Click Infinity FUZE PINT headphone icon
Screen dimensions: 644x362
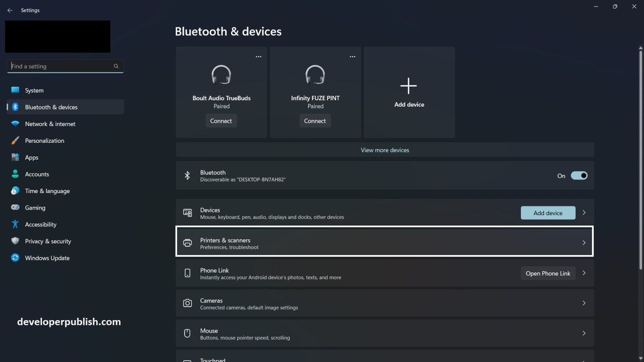(x=315, y=74)
